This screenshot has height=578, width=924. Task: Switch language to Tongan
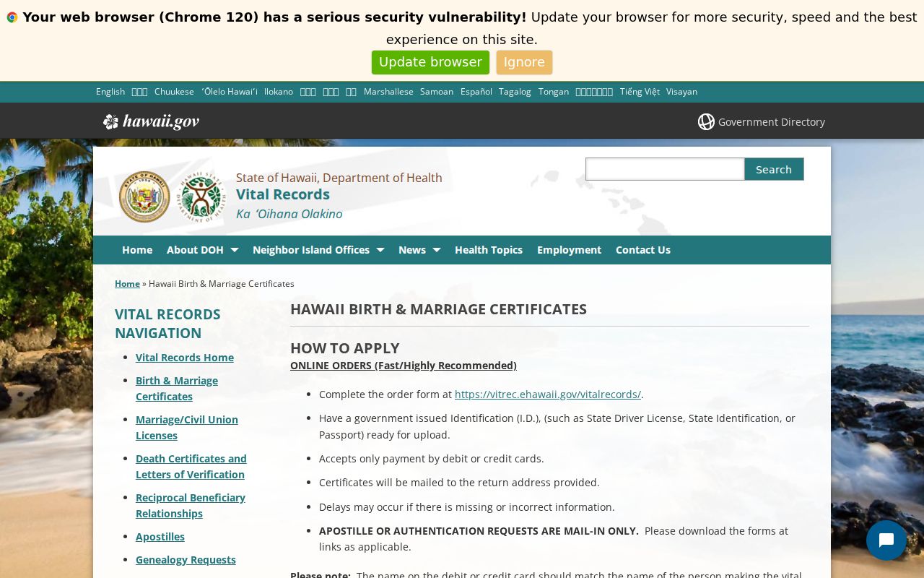coord(554,92)
